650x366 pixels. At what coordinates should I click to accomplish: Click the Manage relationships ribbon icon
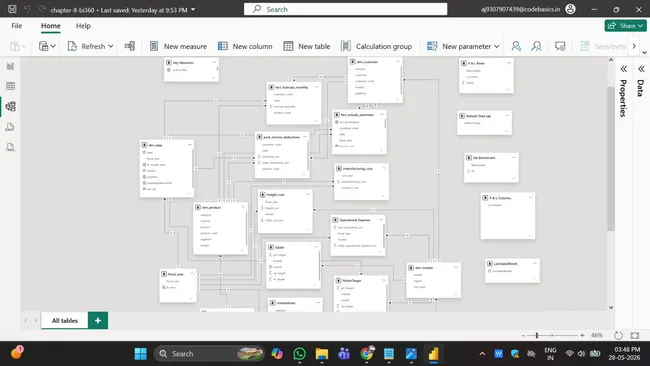130,46
